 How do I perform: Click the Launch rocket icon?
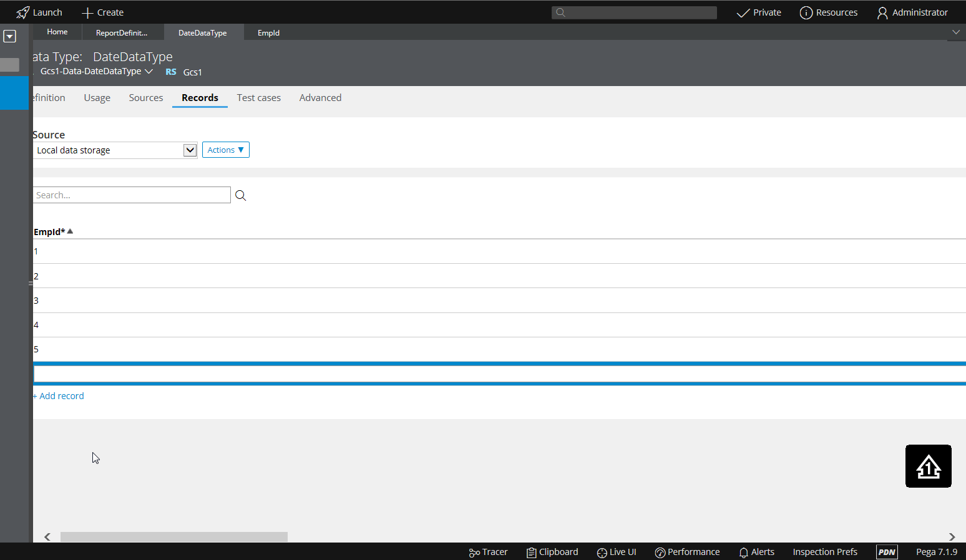click(x=22, y=12)
